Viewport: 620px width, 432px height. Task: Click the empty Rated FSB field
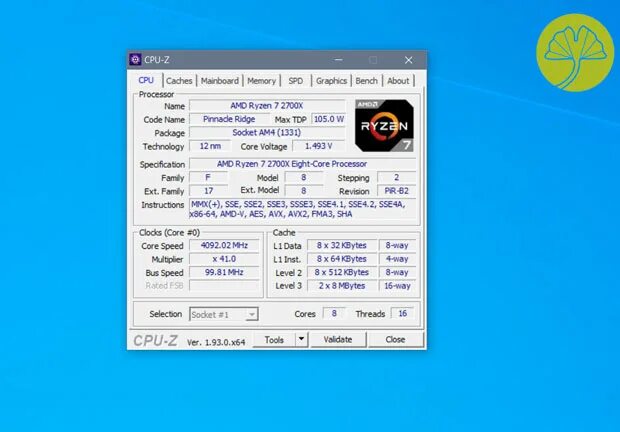(224, 285)
